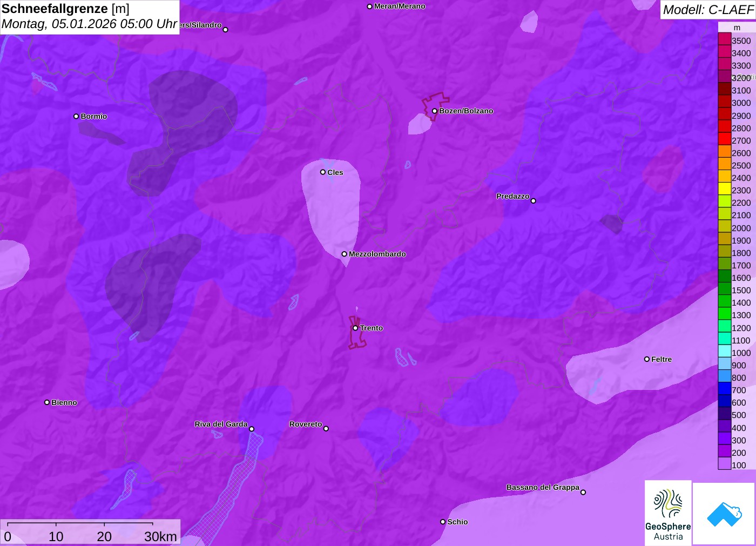
Task: Pick the Rovereto city marker dot
Action: point(326,429)
